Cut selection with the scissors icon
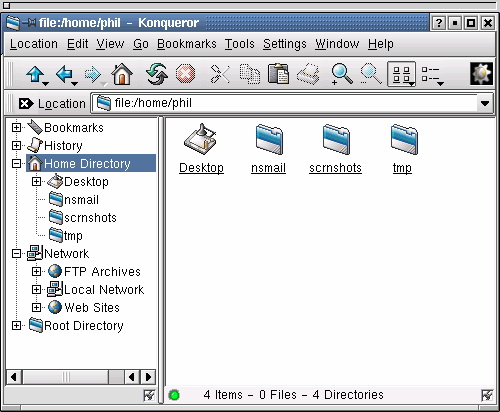 (x=220, y=74)
